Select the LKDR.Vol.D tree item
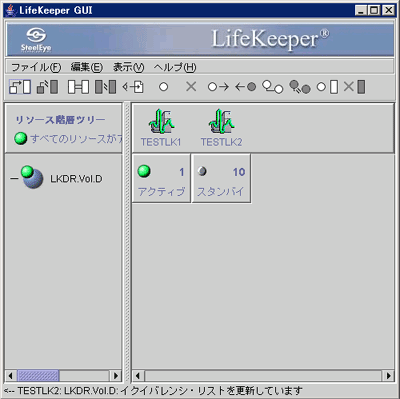The width and height of the screenshot is (400, 399). point(76,179)
